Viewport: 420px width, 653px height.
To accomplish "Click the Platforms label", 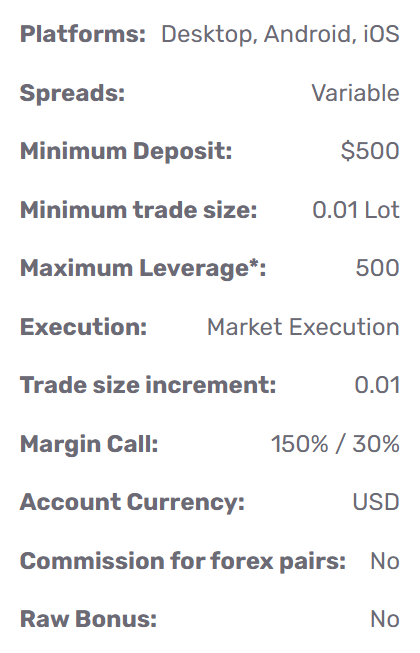I will click(82, 34).
